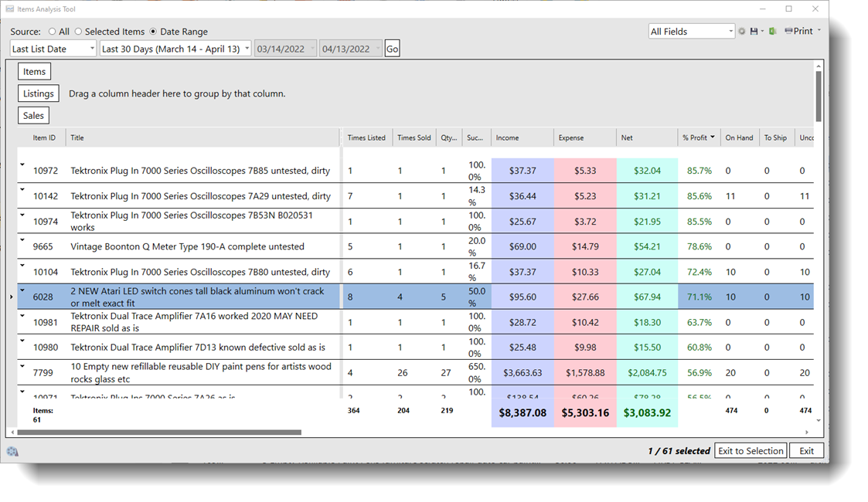The height and width of the screenshot is (502, 868).
Task: Open the Sales tab
Action: pos(33,115)
